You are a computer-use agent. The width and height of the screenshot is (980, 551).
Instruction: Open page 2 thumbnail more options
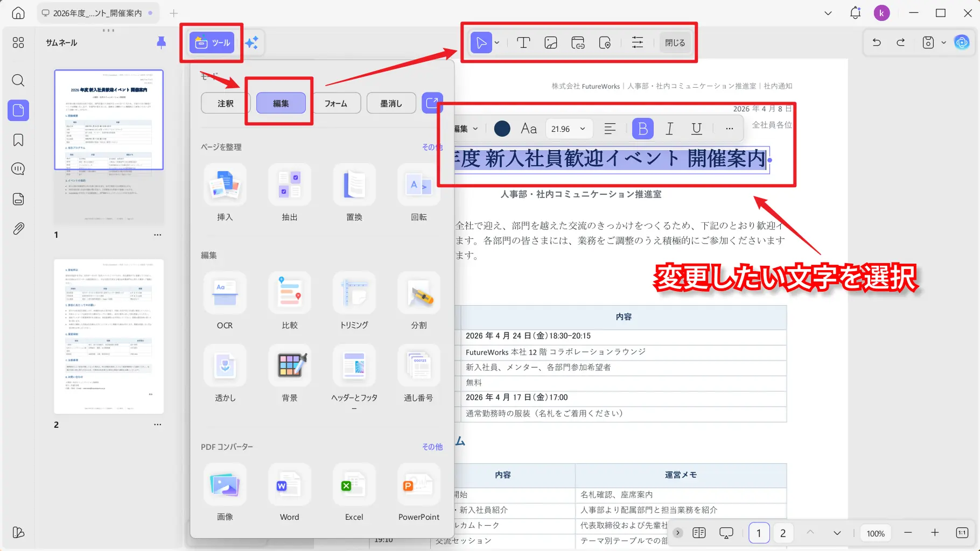click(x=157, y=425)
